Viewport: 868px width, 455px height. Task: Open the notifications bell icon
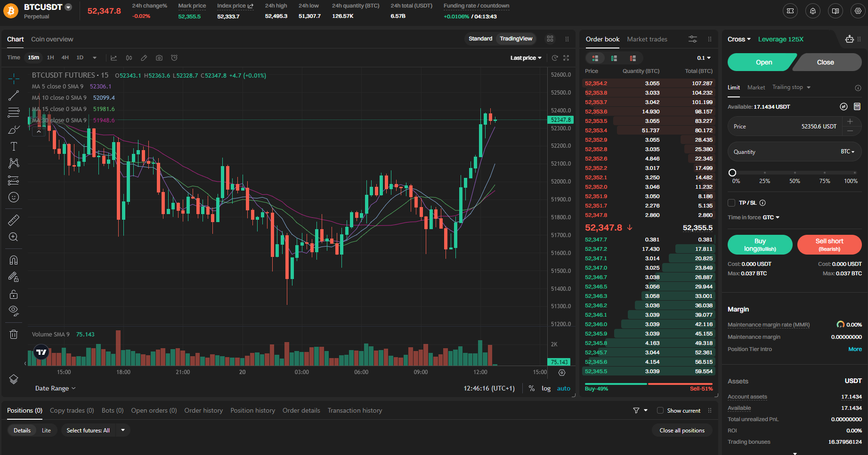point(813,11)
